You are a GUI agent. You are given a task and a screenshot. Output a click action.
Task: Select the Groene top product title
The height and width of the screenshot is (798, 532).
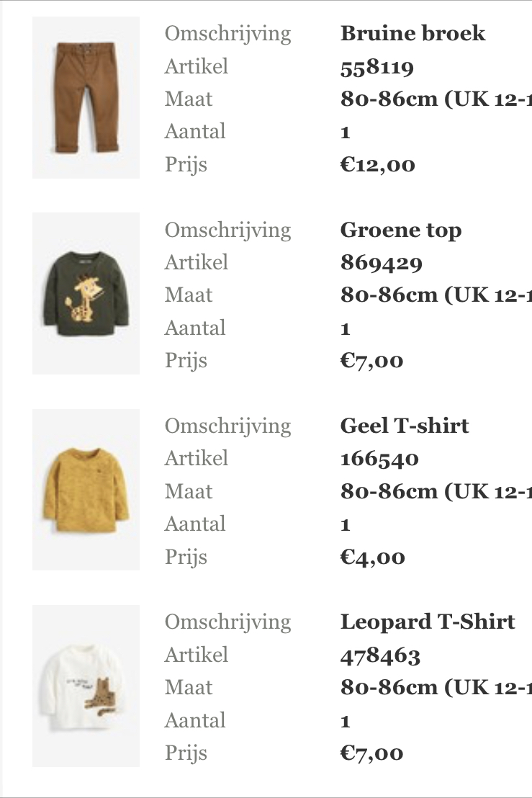(x=401, y=230)
